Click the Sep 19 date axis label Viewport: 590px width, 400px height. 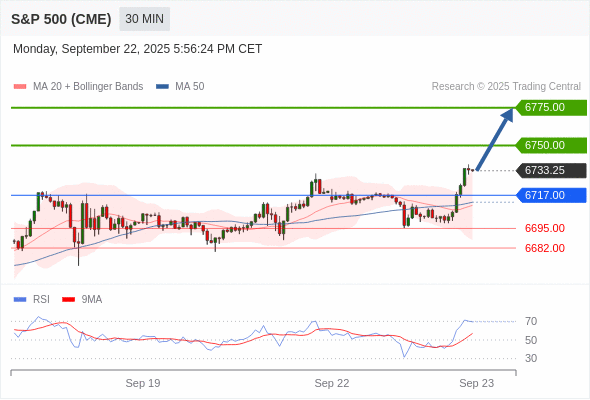(143, 383)
